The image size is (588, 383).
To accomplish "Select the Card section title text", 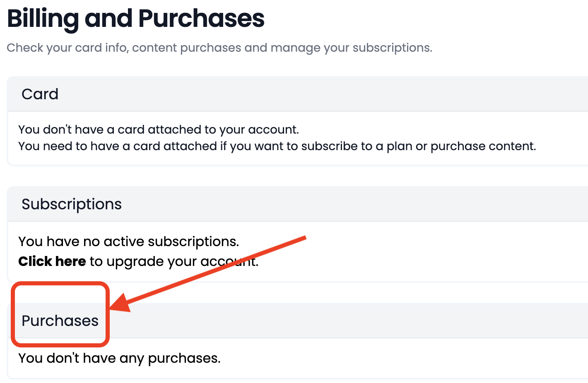I will [x=40, y=94].
